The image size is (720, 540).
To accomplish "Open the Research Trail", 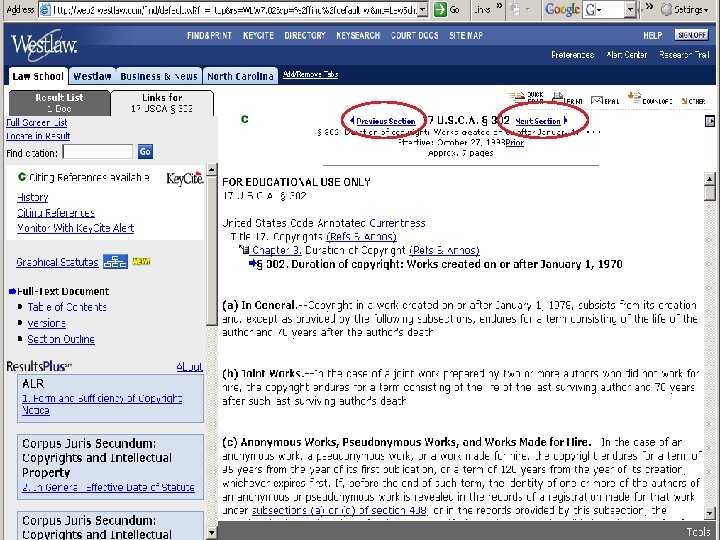I will (x=685, y=55).
